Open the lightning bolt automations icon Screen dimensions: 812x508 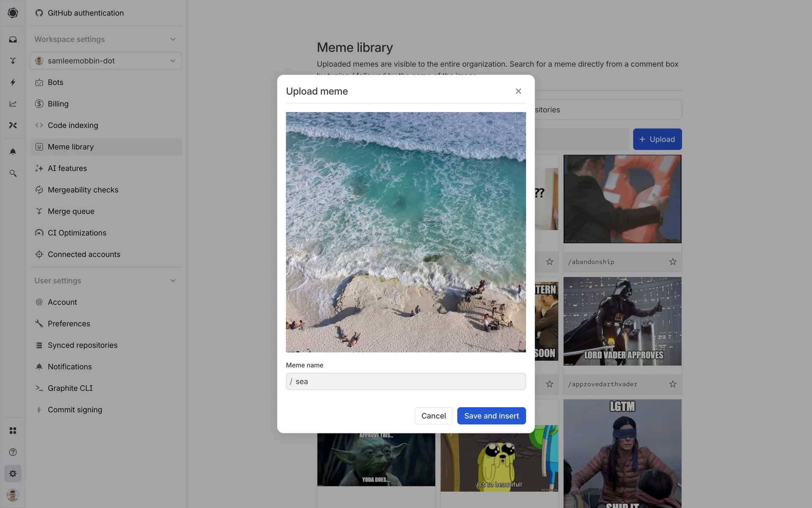pos(13,82)
